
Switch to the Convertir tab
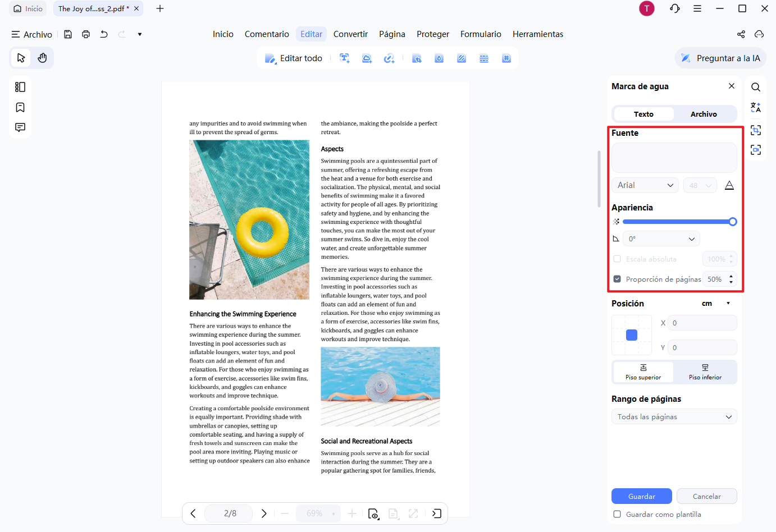[350, 34]
